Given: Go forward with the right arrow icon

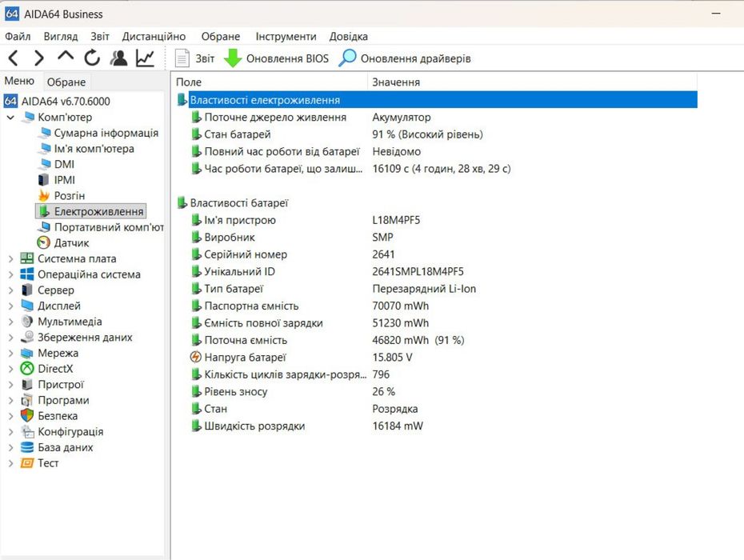Looking at the screenshot, I should pyautogui.click(x=39, y=58).
